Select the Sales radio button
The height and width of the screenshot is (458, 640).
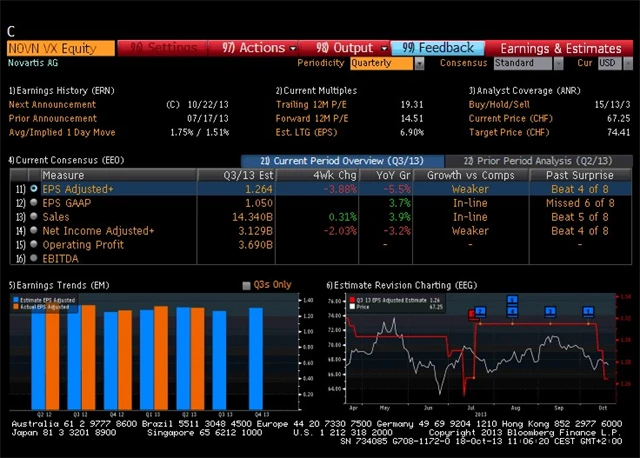(34, 216)
